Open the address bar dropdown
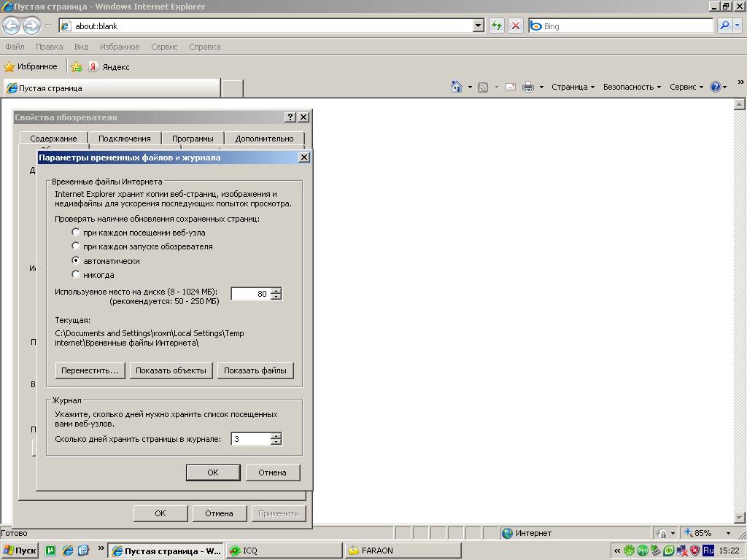The height and width of the screenshot is (560, 747). [x=479, y=26]
